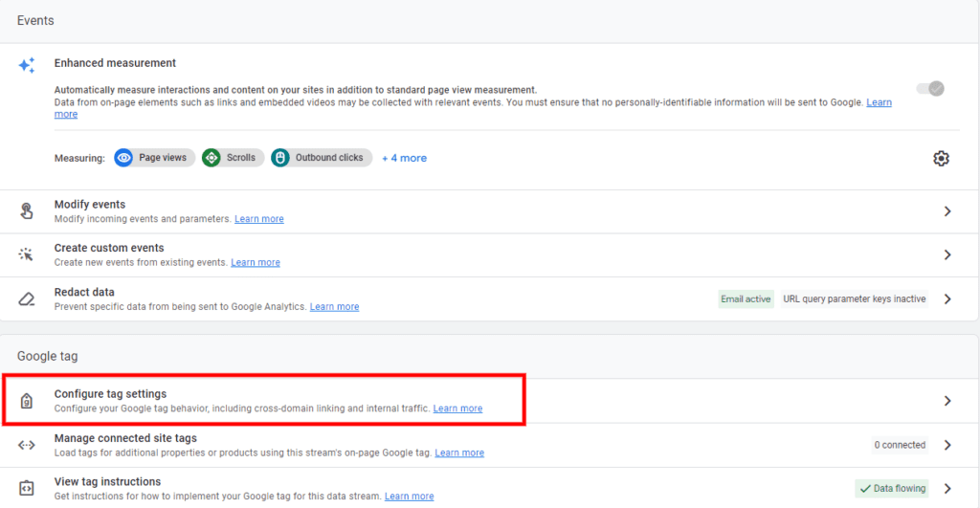Click the Scrolls green icon
Viewport: 980px width, 508px height.
(x=212, y=158)
